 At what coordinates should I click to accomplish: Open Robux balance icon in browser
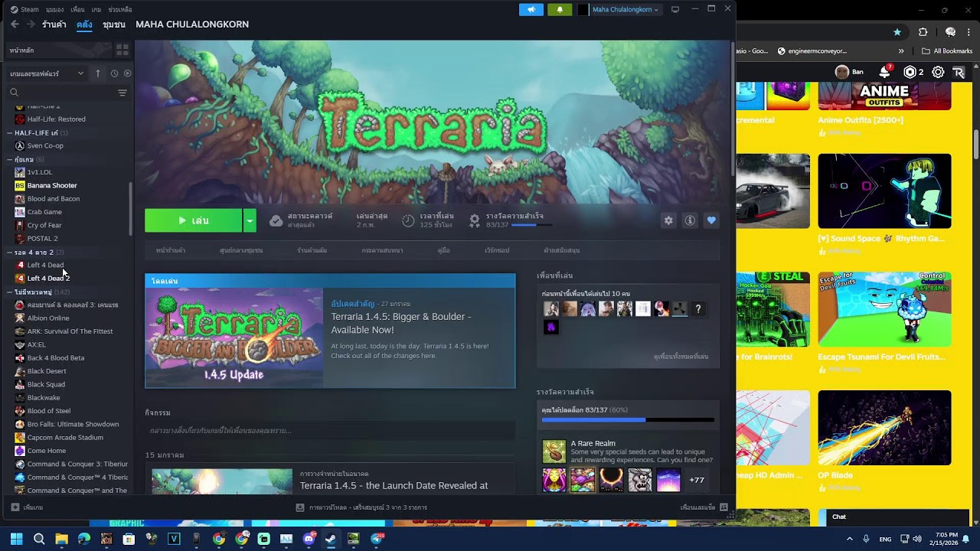click(910, 72)
